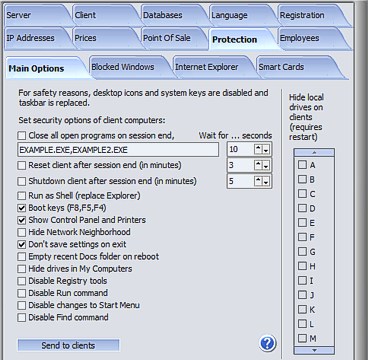Decrease the Reset client minutes spinner value
The width and height of the screenshot is (368, 360).
(x=266, y=165)
